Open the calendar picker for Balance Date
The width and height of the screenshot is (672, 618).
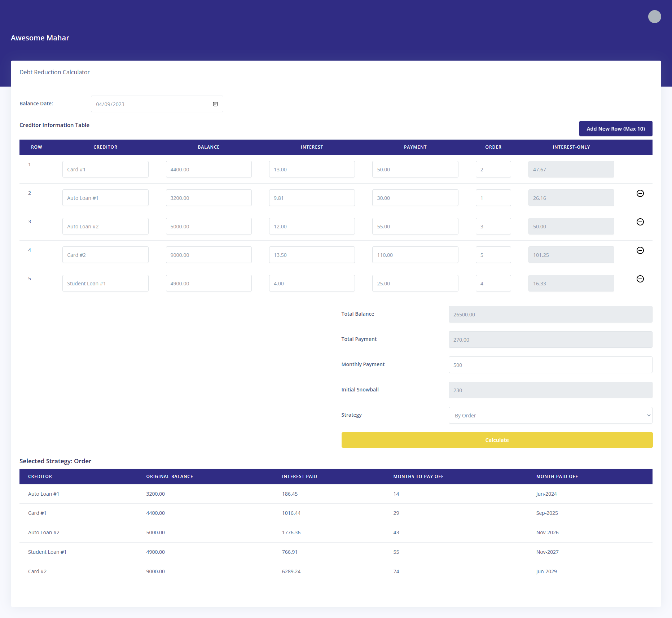tap(215, 104)
